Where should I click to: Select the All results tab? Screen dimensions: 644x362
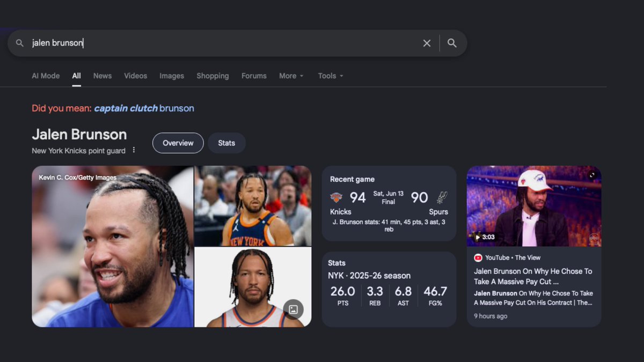(x=77, y=76)
